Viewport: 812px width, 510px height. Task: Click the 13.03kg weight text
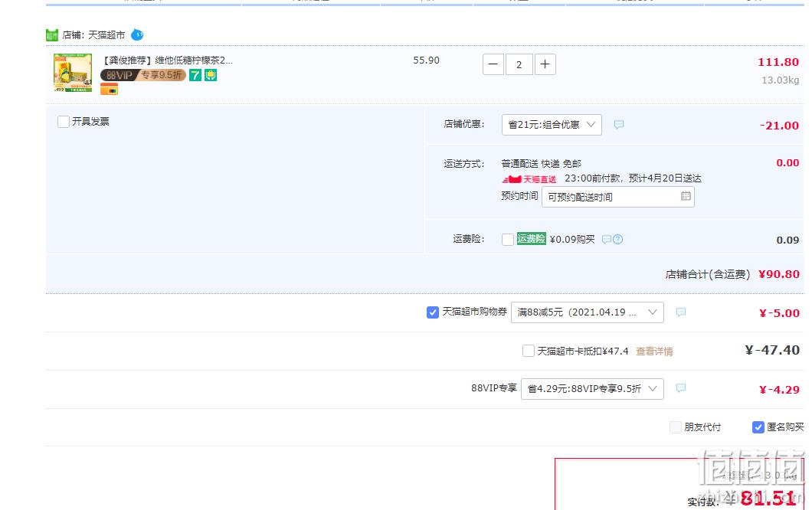click(x=780, y=80)
